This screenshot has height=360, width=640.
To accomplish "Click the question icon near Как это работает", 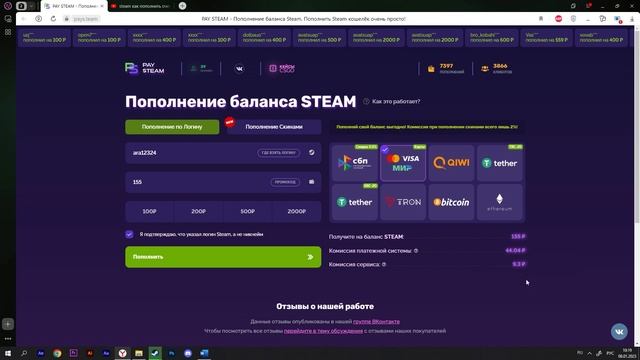I will click(366, 101).
